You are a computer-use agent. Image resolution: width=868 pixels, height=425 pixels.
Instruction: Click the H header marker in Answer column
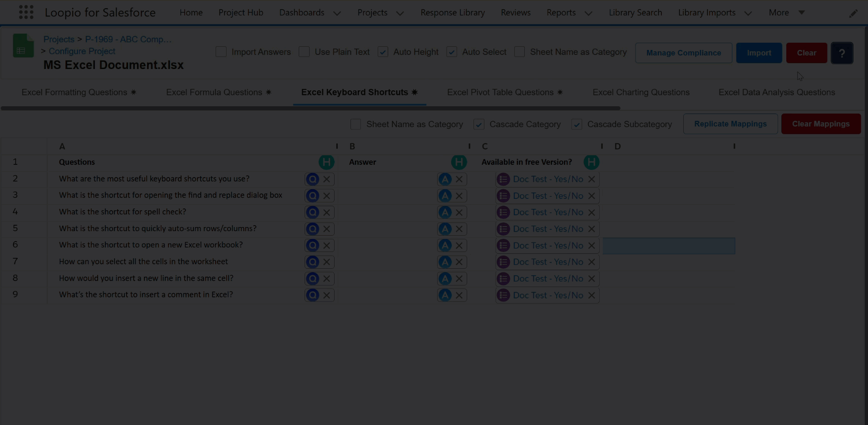pos(459,162)
